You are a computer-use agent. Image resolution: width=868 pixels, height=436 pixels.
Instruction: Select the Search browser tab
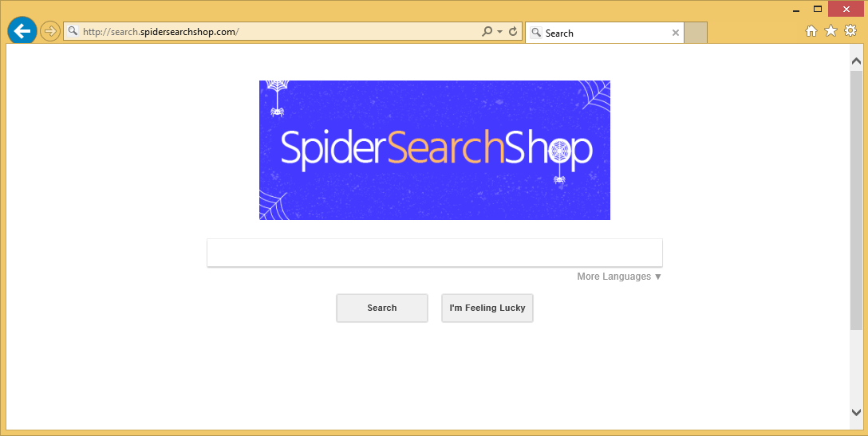(605, 33)
